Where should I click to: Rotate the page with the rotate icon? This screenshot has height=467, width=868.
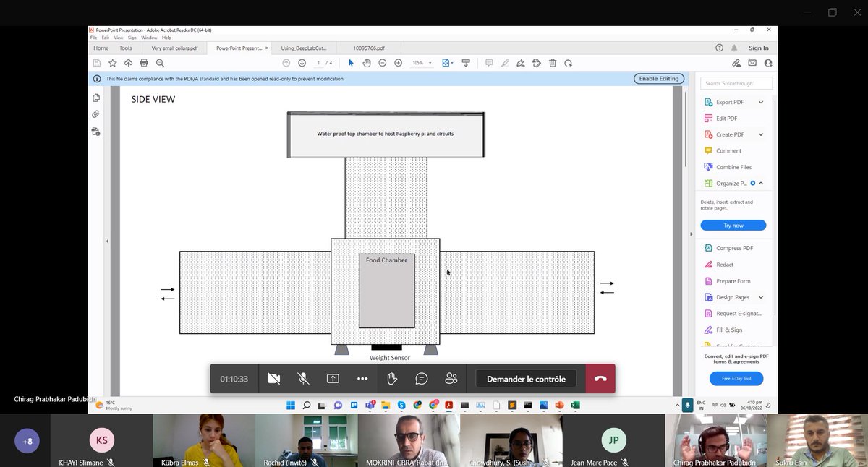click(x=569, y=63)
